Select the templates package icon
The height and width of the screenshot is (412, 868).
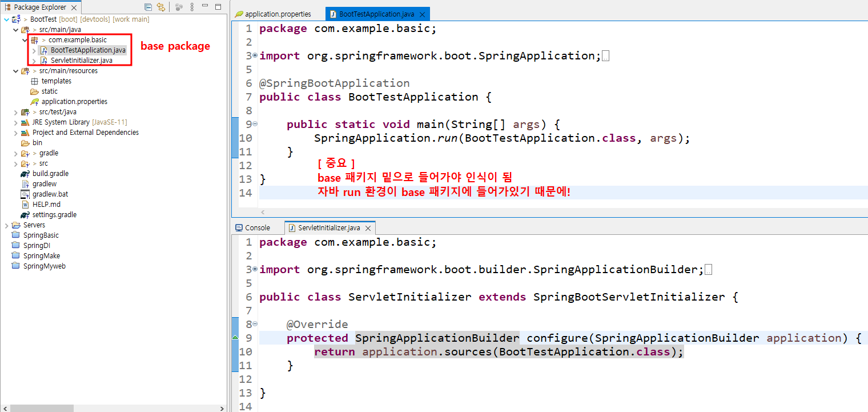point(34,81)
